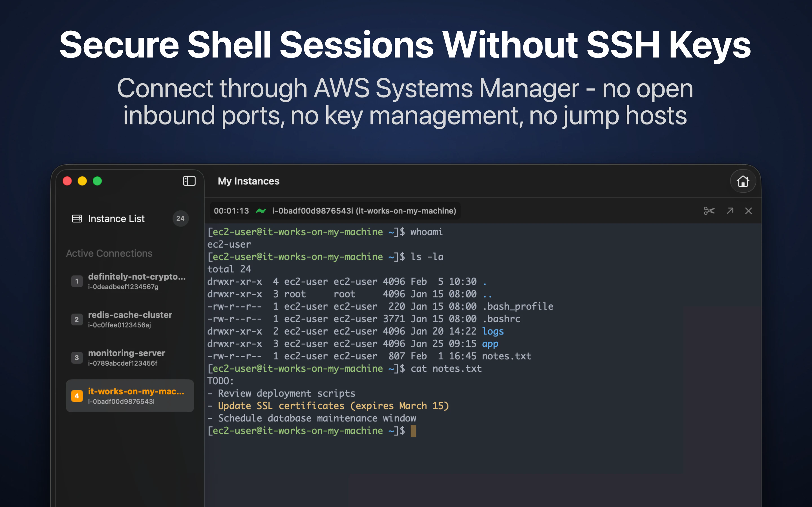Viewport: 812px width, 507px height.
Task: Open the monitoring-server connection
Action: [127, 357]
